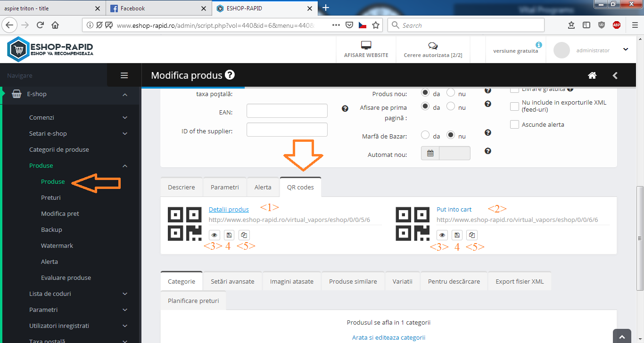Go to admin home via house icon
The width and height of the screenshot is (644, 343).
[x=593, y=75]
